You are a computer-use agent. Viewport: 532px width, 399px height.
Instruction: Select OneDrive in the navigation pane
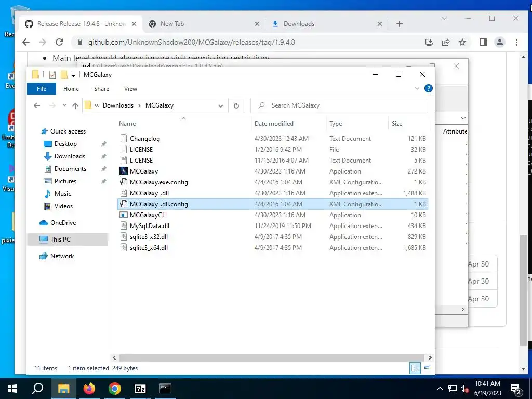point(63,223)
